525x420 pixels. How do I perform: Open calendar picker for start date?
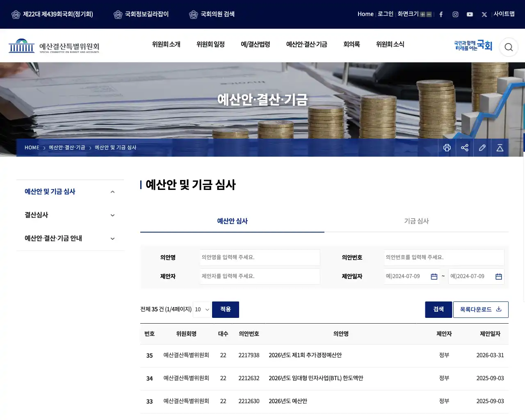pos(434,276)
